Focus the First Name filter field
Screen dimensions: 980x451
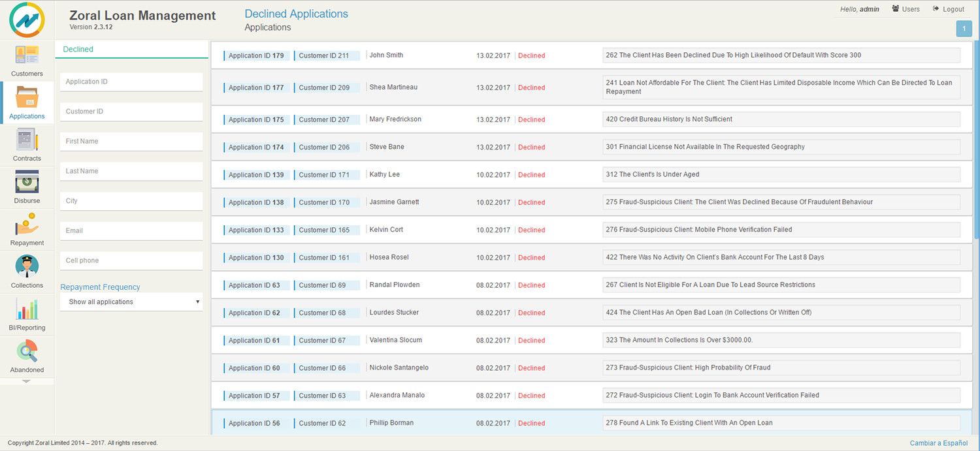pyautogui.click(x=131, y=141)
